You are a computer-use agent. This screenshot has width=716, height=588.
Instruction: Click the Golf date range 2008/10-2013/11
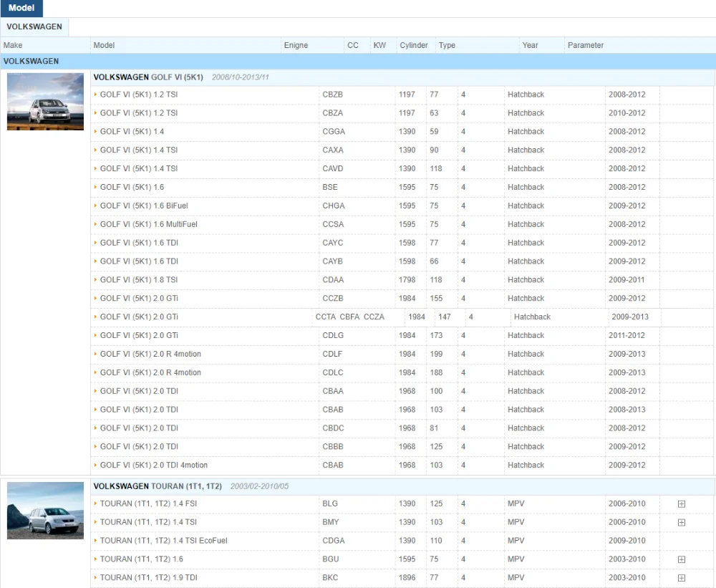(240, 77)
